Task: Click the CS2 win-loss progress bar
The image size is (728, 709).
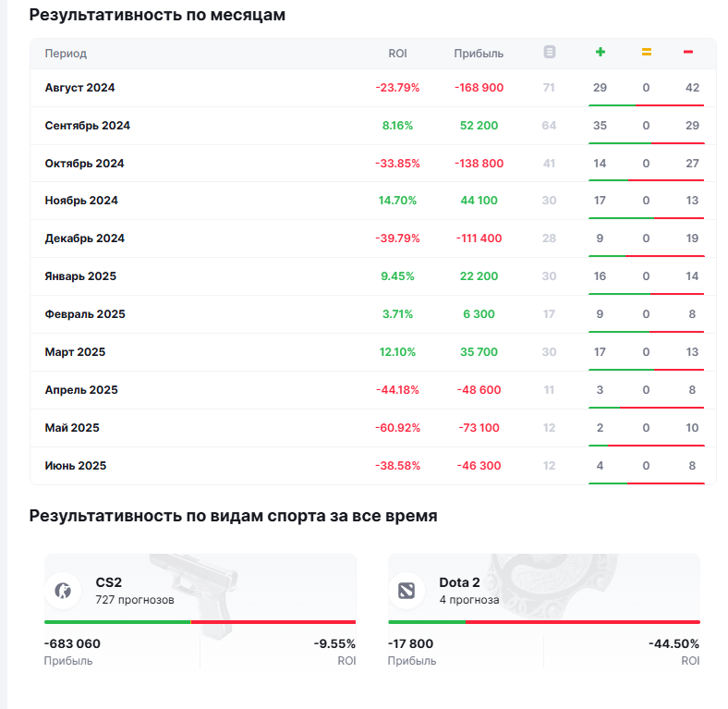Action: (x=200, y=622)
